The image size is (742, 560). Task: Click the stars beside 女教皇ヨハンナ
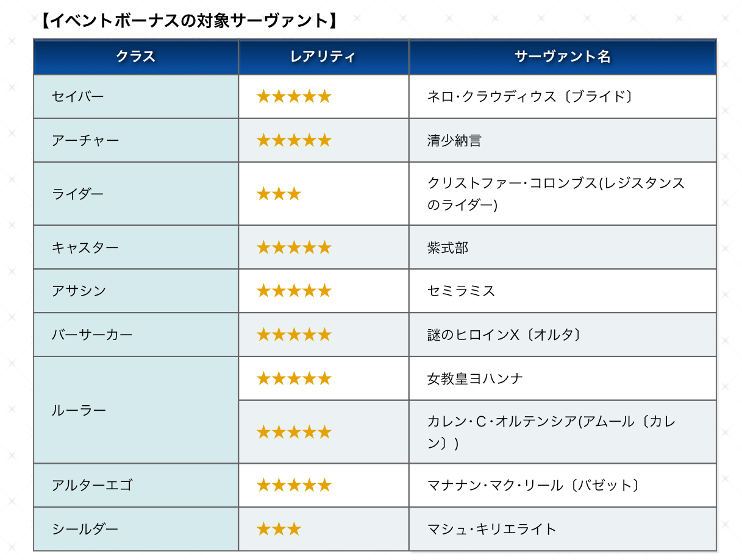(x=293, y=379)
